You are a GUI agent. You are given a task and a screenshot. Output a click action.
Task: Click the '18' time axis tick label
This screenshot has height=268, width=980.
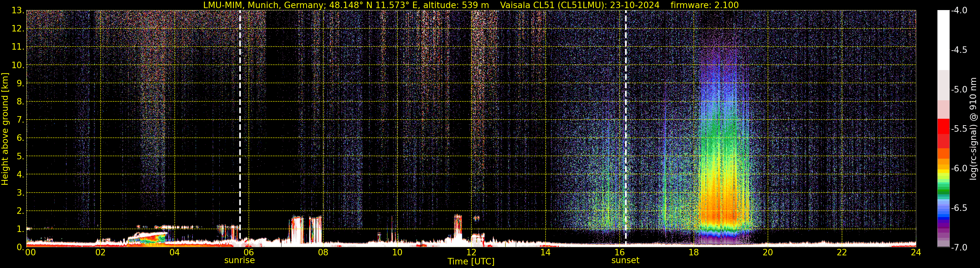tap(694, 252)
